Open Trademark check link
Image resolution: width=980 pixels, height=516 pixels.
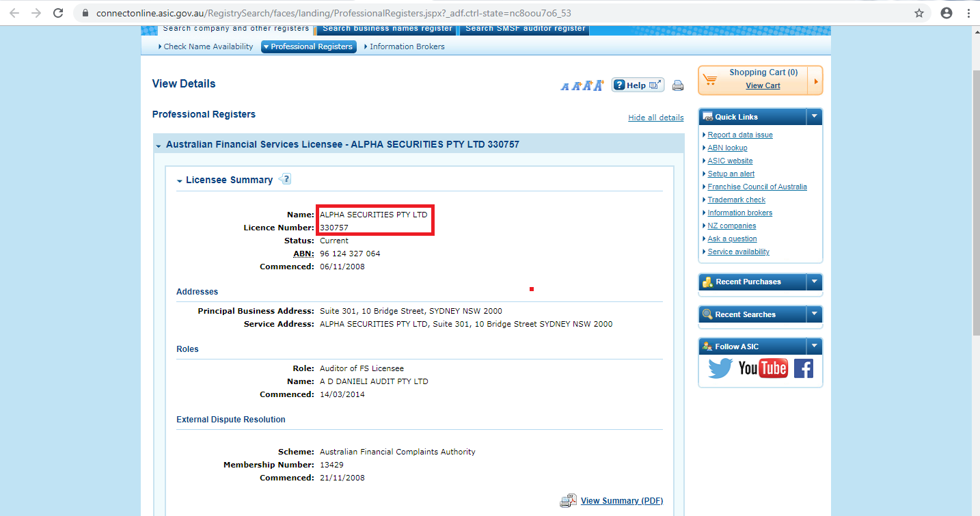[737, 200]
